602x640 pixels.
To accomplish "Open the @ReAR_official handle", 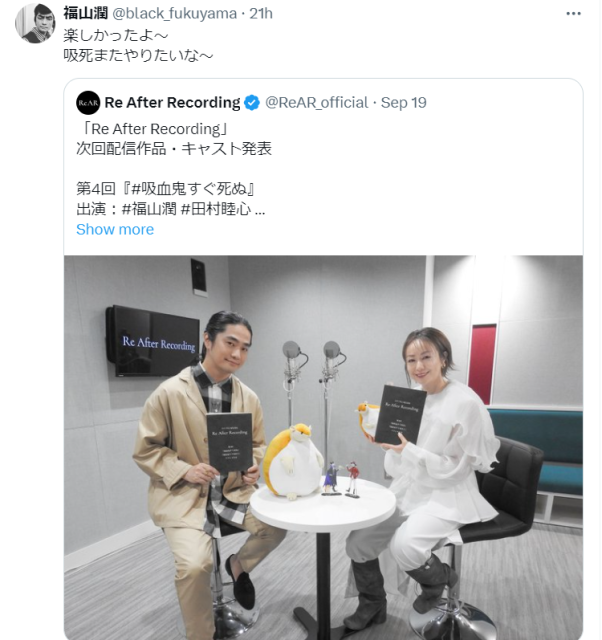I will (317, 102).
